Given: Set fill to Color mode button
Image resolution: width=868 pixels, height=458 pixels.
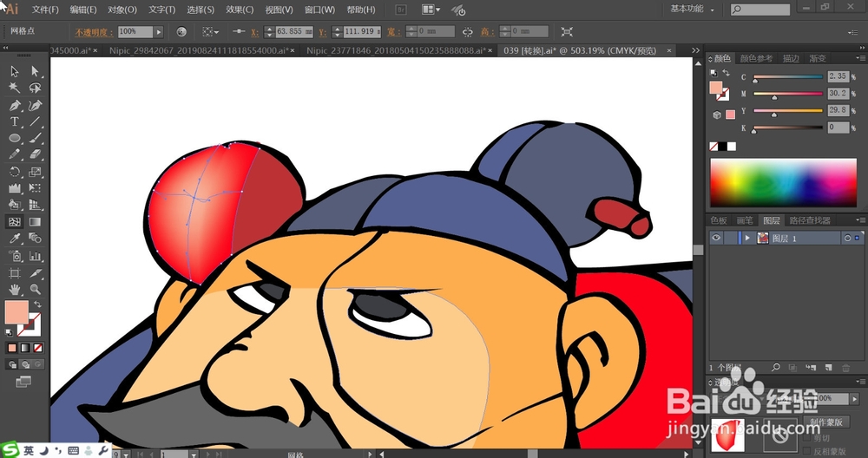Looking at the screenshot, I should [x=12, y=348].
